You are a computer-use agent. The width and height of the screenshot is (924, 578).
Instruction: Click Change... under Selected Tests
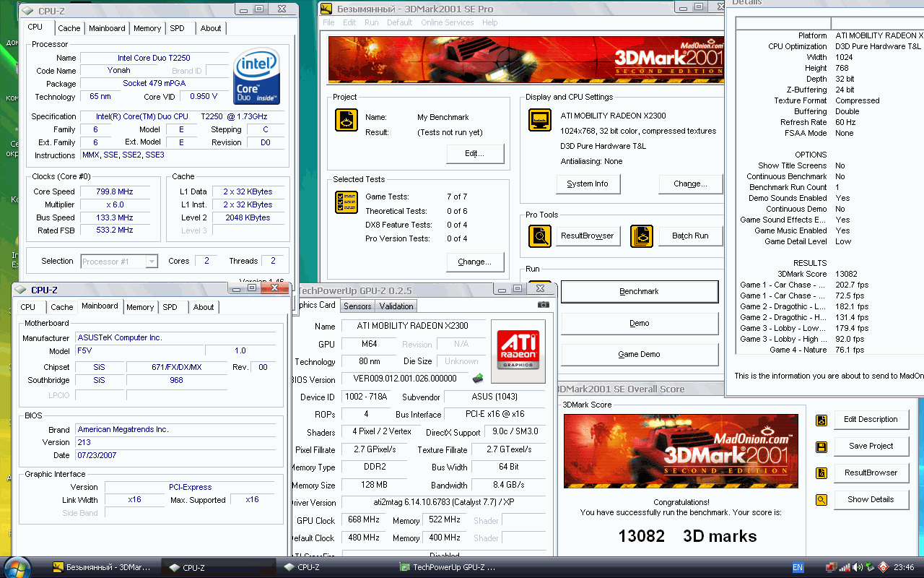pos(474,262)
